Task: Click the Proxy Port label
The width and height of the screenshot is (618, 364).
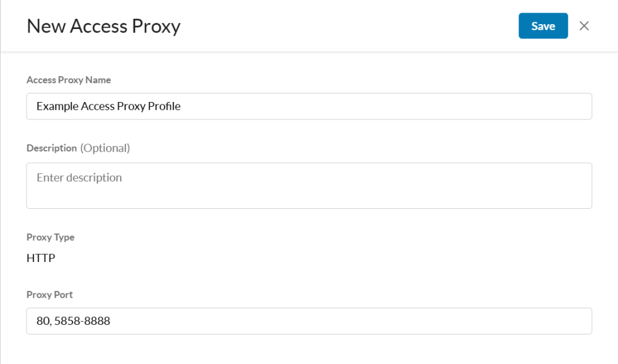Action: click(x=49, y=295)
